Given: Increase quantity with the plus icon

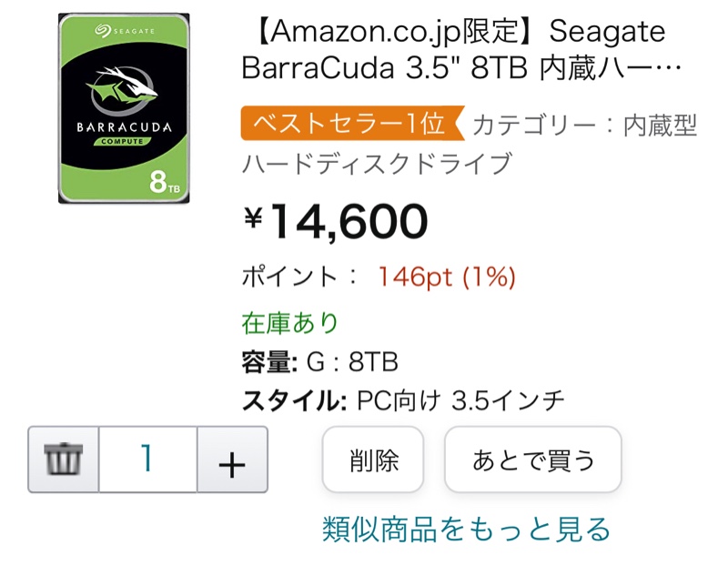Looking at the screenshot, I should pyautogui.click(x=232, y=459).
